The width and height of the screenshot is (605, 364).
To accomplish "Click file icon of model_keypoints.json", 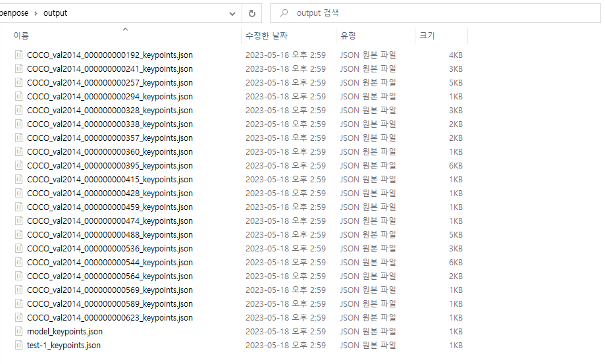I will [18, 331].
